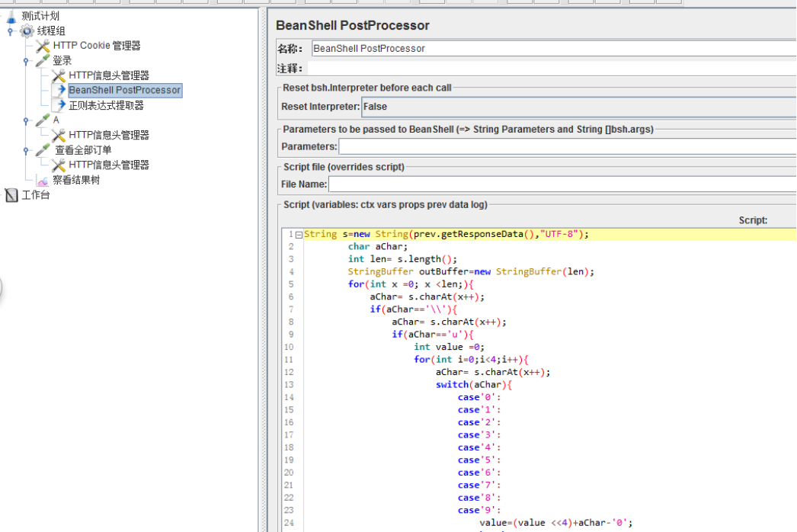Click the 'Script:' label above the editor

click(x=753, y=220)
